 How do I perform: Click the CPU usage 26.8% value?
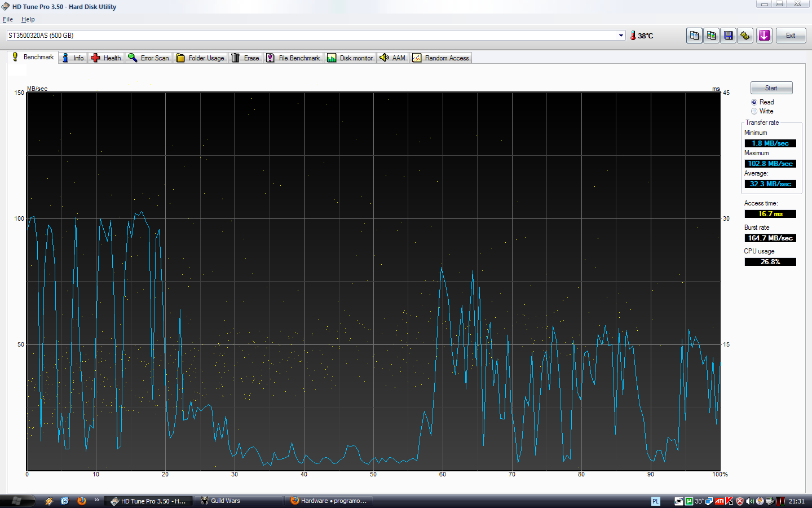click(x=770, y=262)
